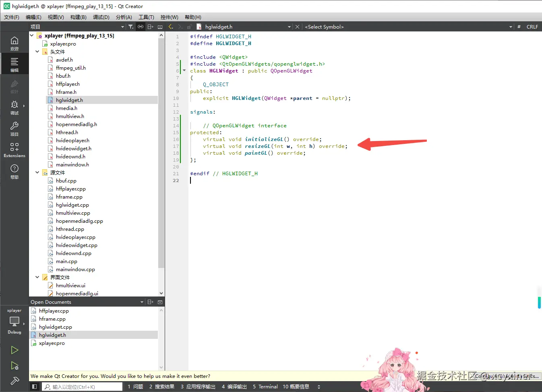
Task: Open the 文件(F) menu
Action: point(12,17)
